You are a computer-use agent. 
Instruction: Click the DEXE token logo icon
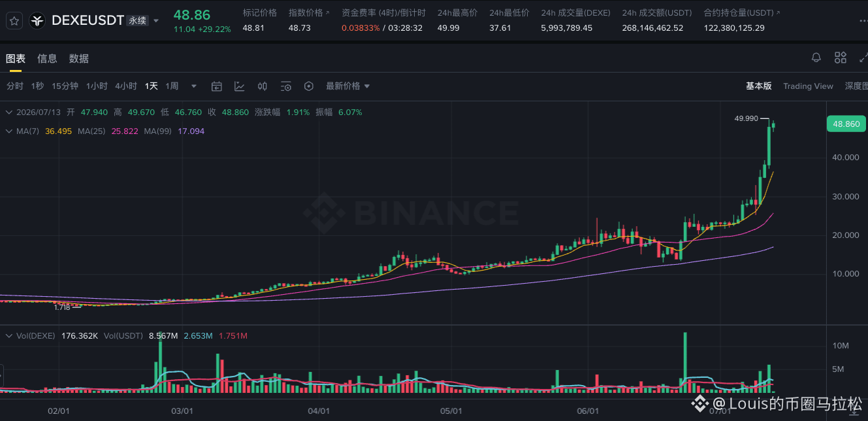38,21
